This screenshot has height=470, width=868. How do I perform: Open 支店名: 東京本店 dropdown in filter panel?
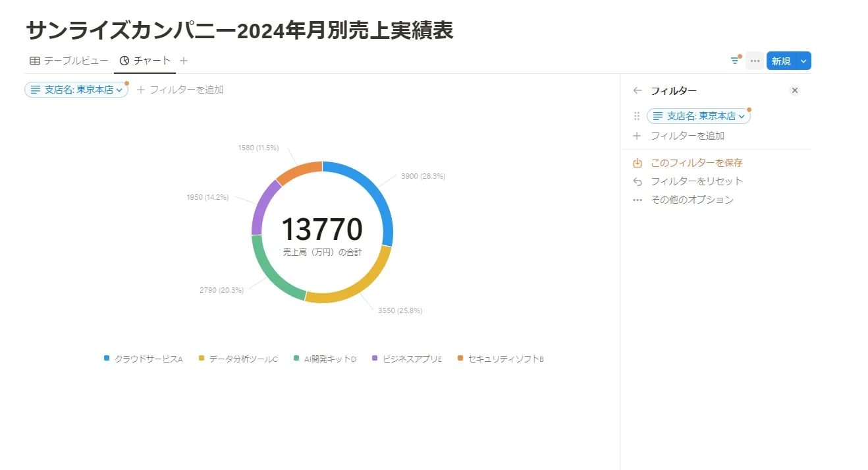(699, 116)
